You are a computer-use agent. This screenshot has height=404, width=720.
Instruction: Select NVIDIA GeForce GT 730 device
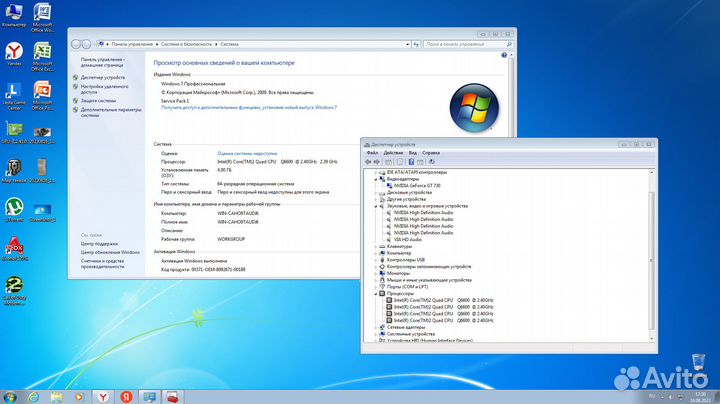pyautogui.click(x=417, y=186)
